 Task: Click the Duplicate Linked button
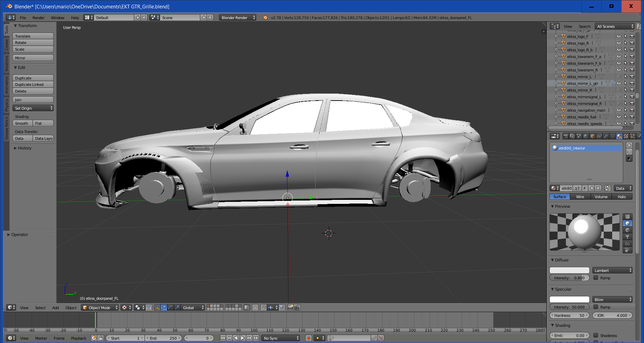tap(33, 84)
